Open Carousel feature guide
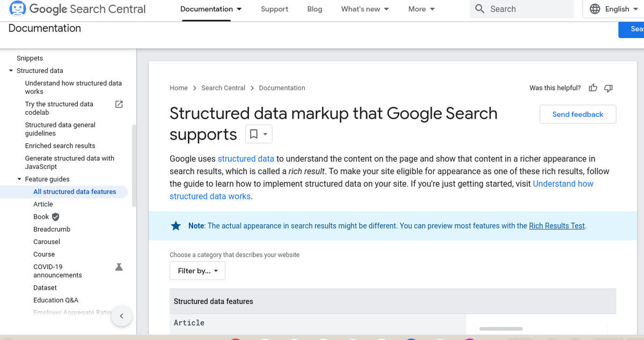 coord(47,242)
